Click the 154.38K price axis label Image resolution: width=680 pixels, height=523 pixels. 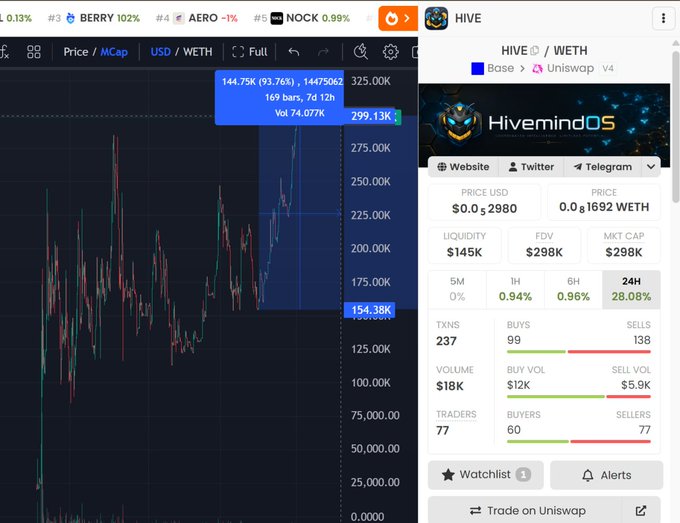point(371,310)
